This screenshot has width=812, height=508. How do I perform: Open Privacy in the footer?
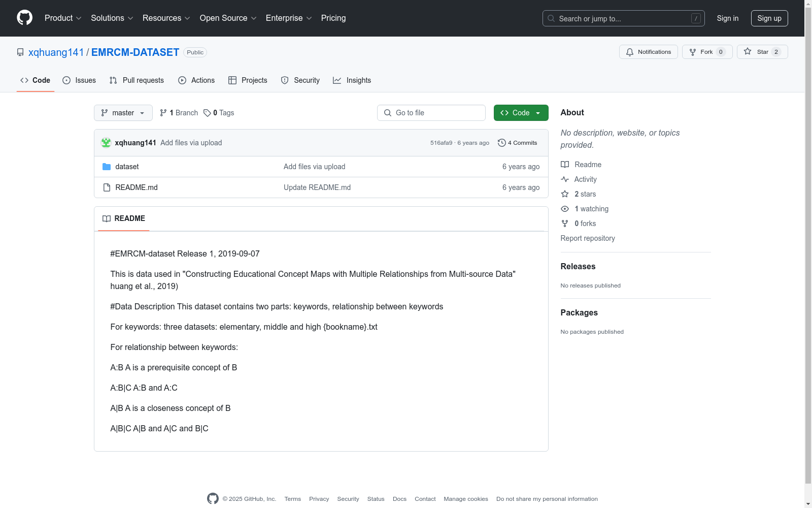(319, 499)
